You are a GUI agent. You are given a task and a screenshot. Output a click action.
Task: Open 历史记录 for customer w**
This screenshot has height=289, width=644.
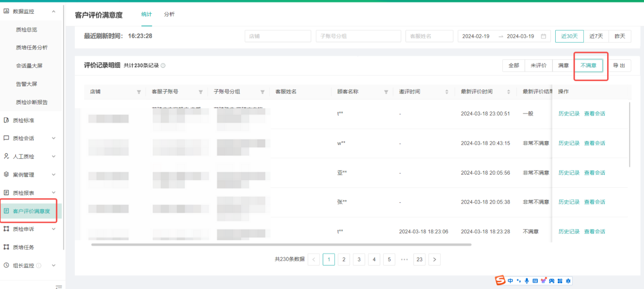[x=569, y=143]
